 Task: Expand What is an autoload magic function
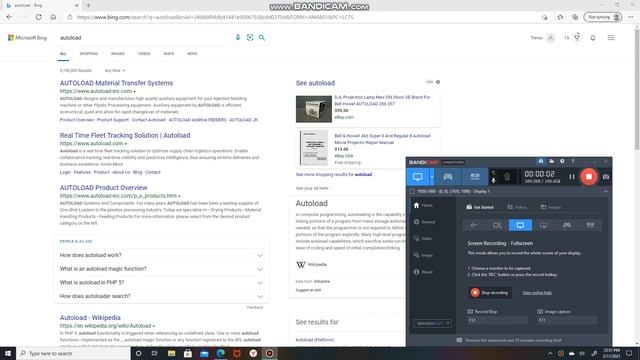tap(161, 269)
